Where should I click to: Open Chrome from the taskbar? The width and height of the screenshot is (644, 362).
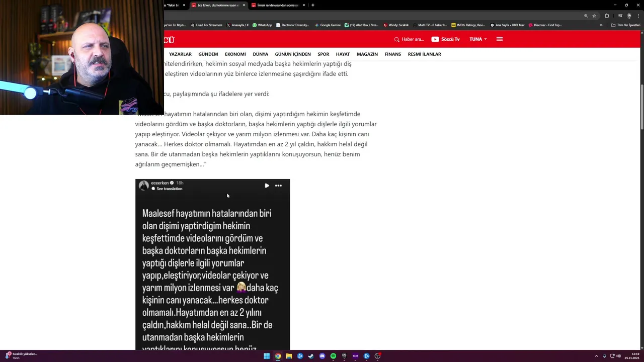(x=278, y=356)
